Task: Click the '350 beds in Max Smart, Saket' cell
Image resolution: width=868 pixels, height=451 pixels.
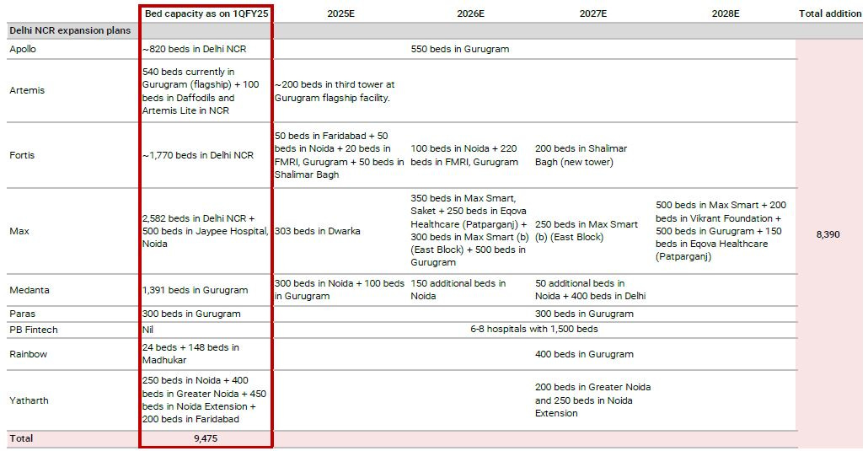Action: click(469, 230)
